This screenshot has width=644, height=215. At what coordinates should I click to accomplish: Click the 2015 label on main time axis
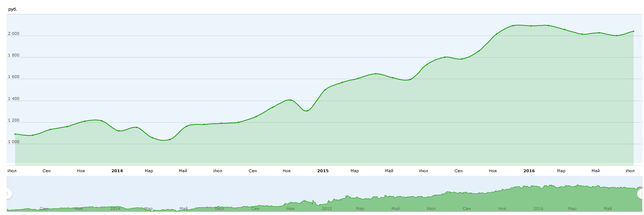coord(323,171)
